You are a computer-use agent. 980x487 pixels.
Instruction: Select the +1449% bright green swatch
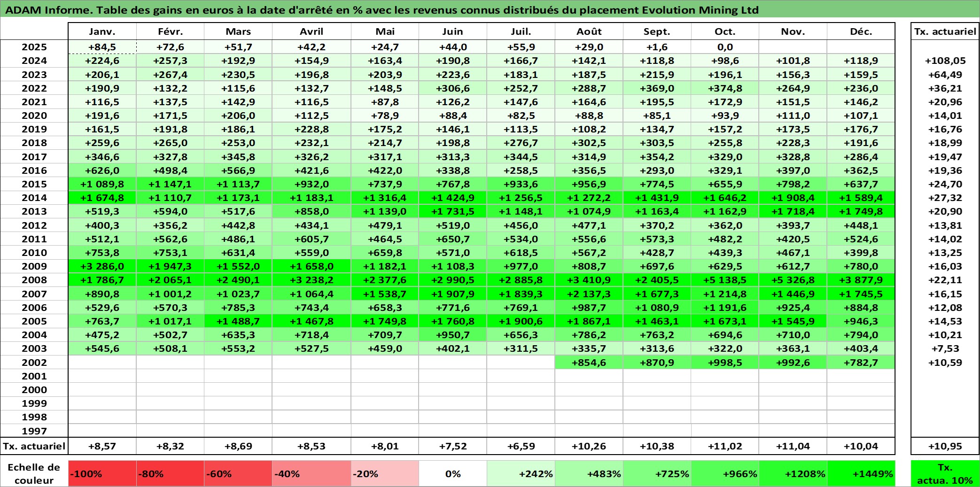(x=861, y=473)
